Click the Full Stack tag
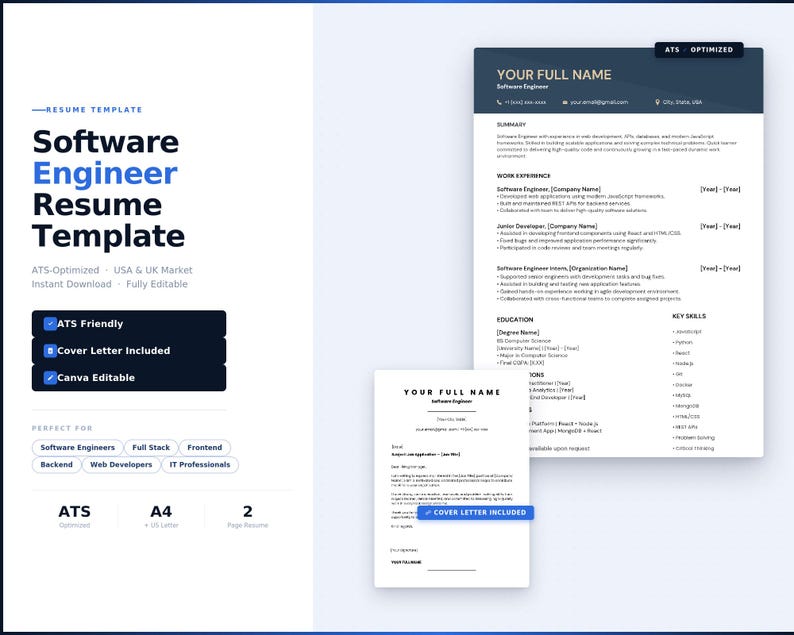 coord(151,448)
